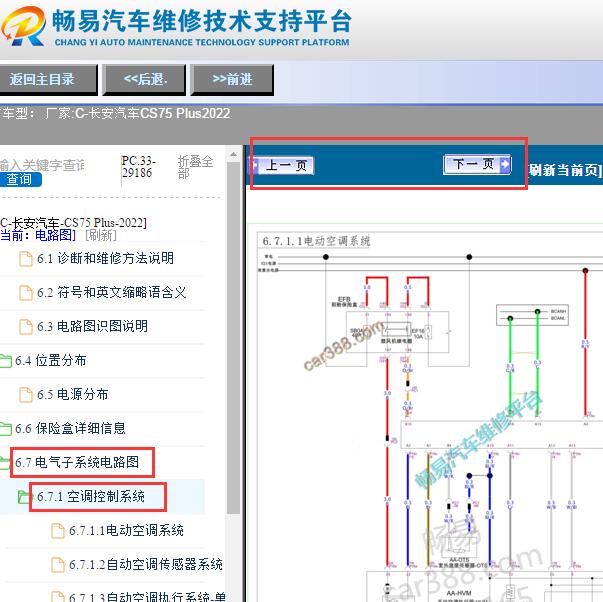This screenshot has height=602, width=603.
Task: Click the 返回主目录 button
Action: [x=47, y=80]
